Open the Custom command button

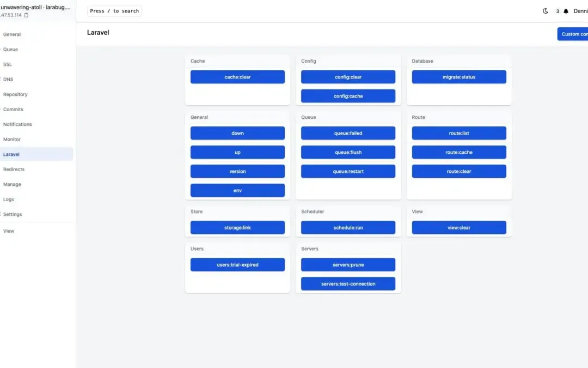(573, 34)
